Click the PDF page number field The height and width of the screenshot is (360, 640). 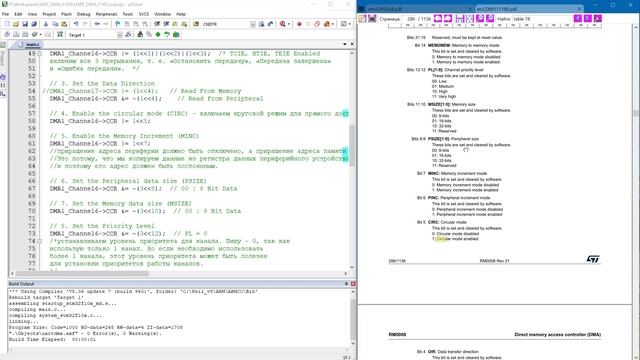(x=409, y=19)
